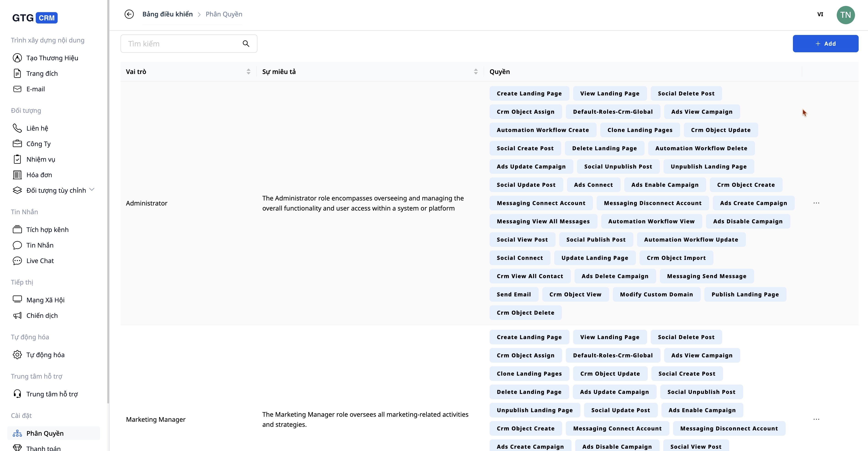Click the back arrow icon in header

pos(129,14)
